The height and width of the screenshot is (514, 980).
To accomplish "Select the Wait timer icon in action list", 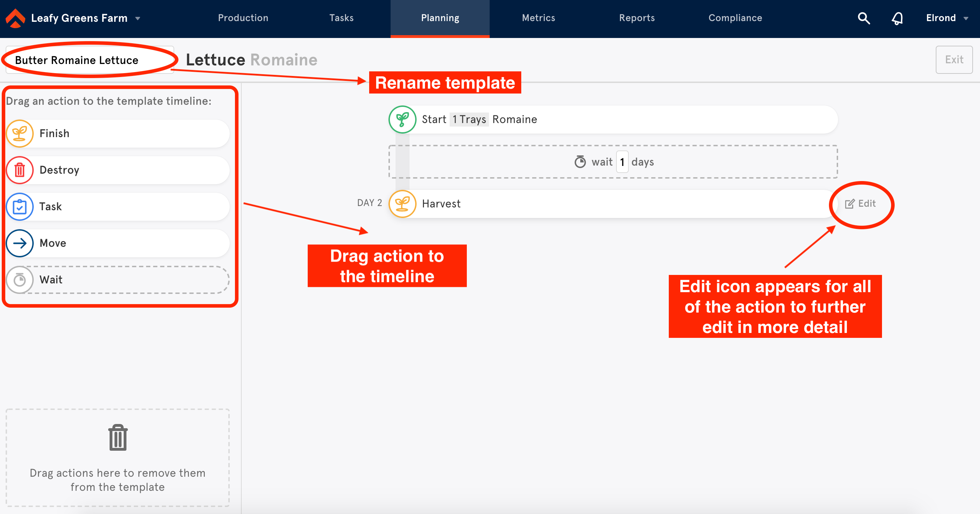I will (x=20, y=280).
